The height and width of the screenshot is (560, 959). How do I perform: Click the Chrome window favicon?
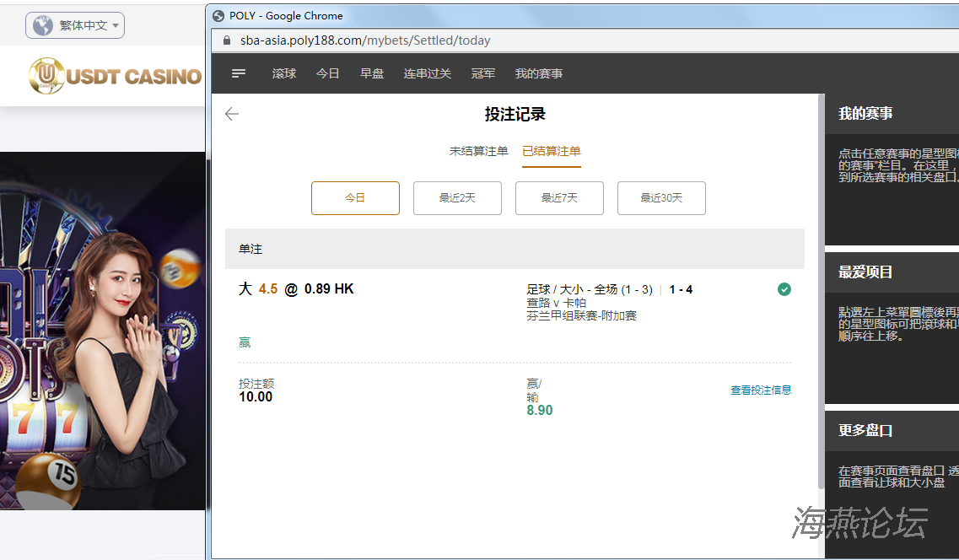click(219, 15)
